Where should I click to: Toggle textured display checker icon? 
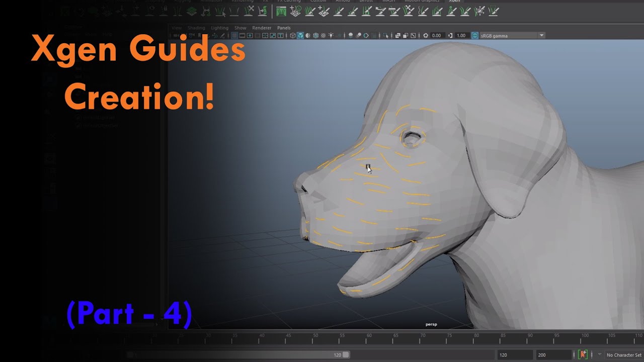[324, 36]
